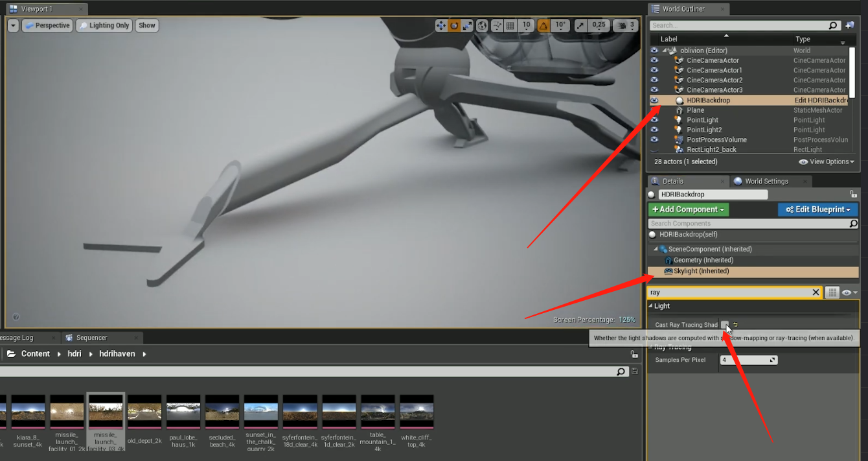This screenshot has width=868, height=461.
Task: Enable the Cast Ray Tracing Shadows checkbox
Action: [725, 324]
